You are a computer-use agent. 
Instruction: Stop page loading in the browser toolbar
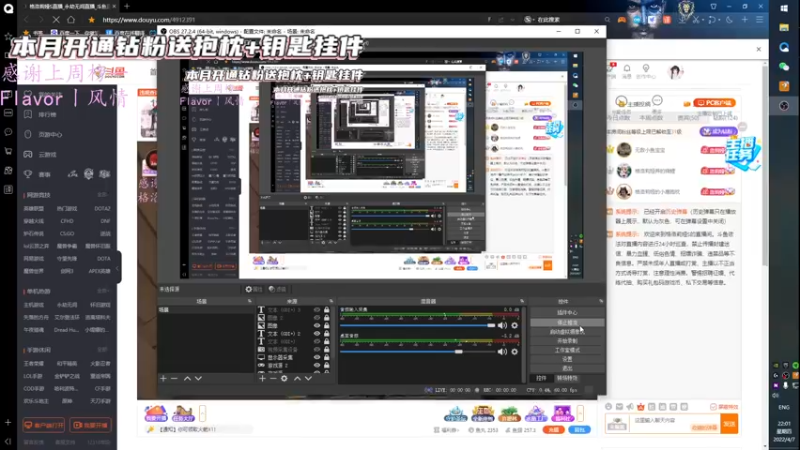coord(56,20)
